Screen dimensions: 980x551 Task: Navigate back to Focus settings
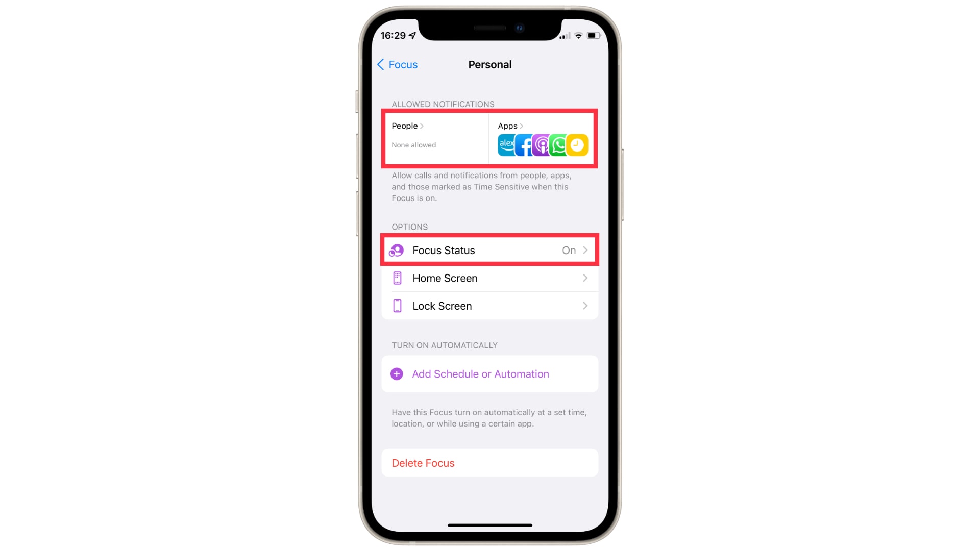(x=397, y=64)
